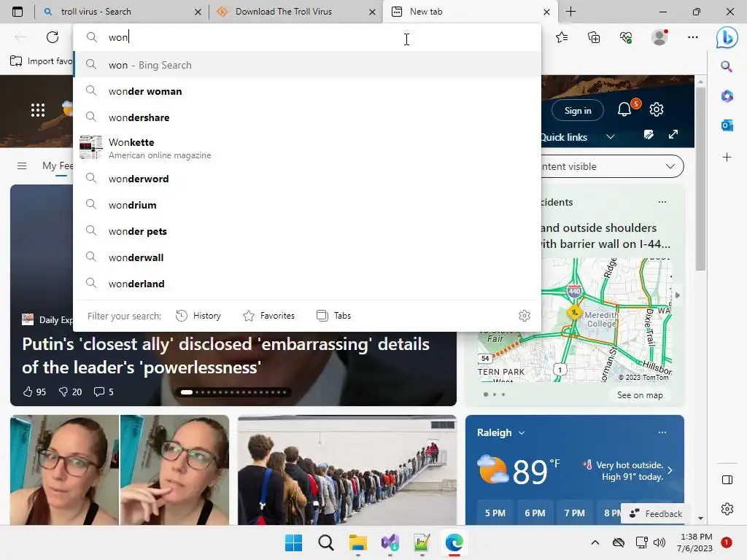The image size is (747, 560).
Task: Choose the wondrium suggestion
Action: point(307,205)
